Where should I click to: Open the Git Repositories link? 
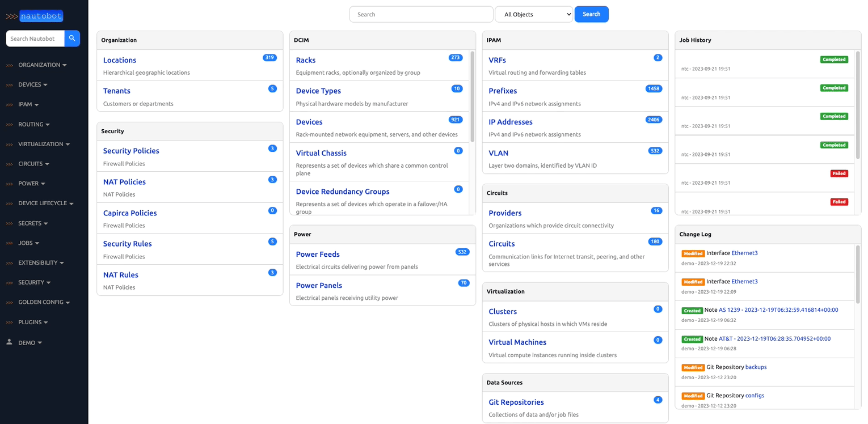point(516,402)
